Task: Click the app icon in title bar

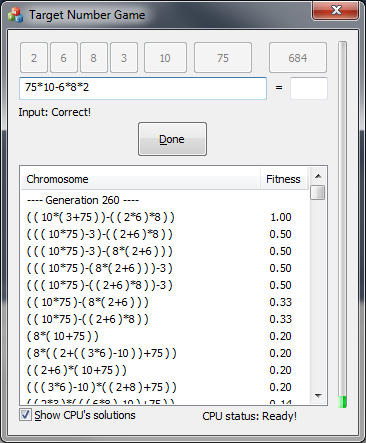Action: tap(16, 15)
